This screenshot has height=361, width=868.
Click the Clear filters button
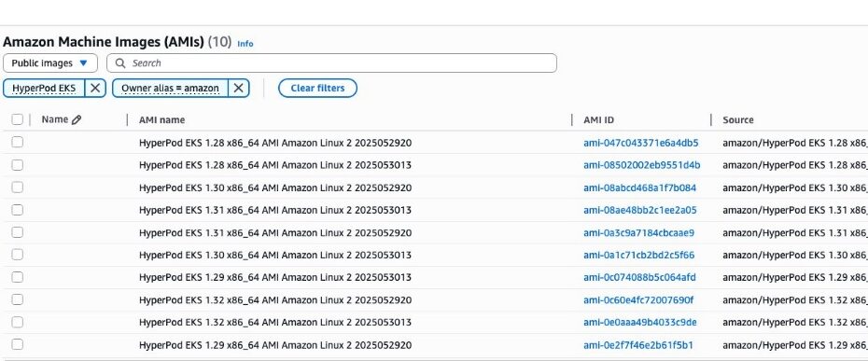(x=317, y=88)
